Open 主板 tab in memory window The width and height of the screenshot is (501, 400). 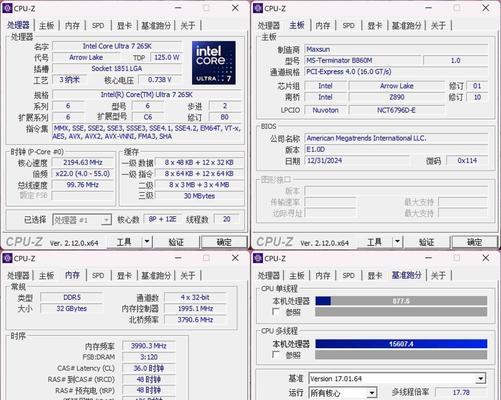click(46, 275)
